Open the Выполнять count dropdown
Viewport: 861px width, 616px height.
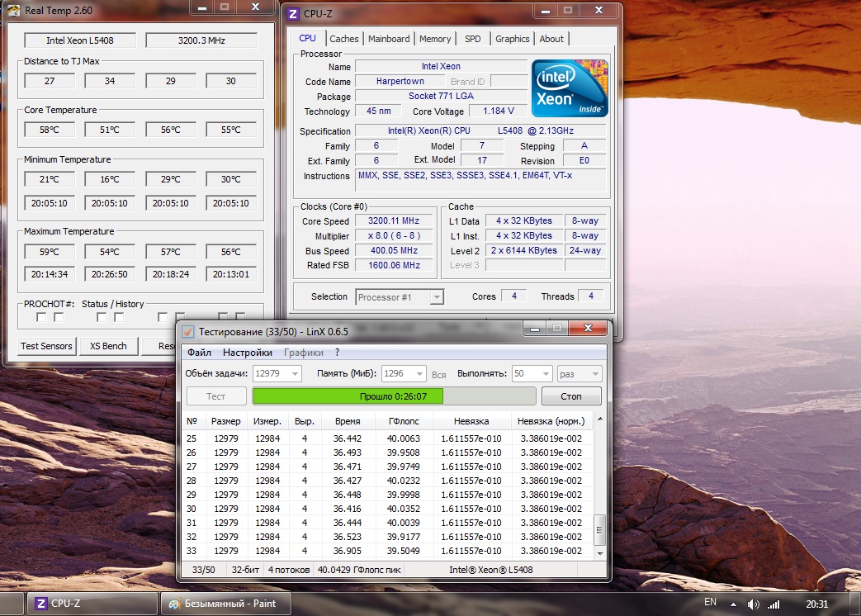coord(532,374)
